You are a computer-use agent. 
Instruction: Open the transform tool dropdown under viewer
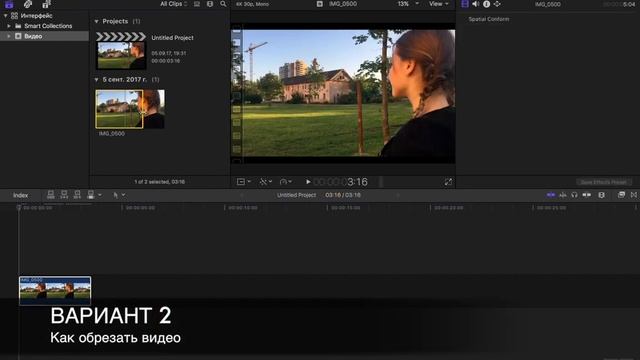point(244,182)
